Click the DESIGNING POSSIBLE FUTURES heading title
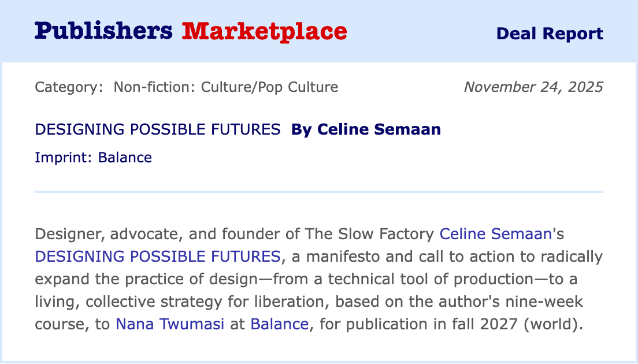The height and width of the screenshot is (364, 638). pos(158,129)
